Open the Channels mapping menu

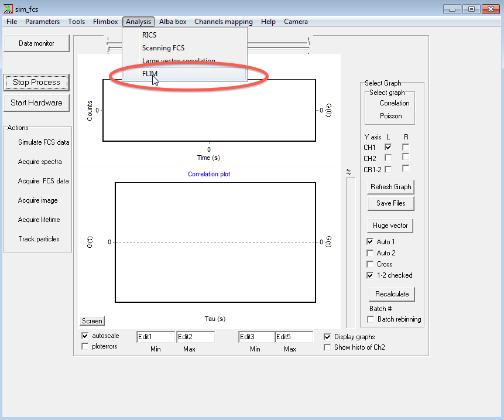(224, 22)
